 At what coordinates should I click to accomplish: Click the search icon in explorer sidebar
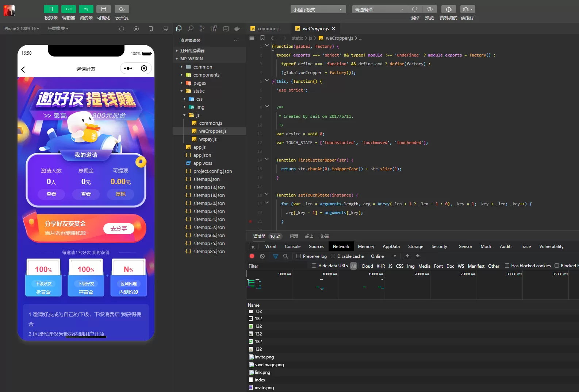coord(191,28)
